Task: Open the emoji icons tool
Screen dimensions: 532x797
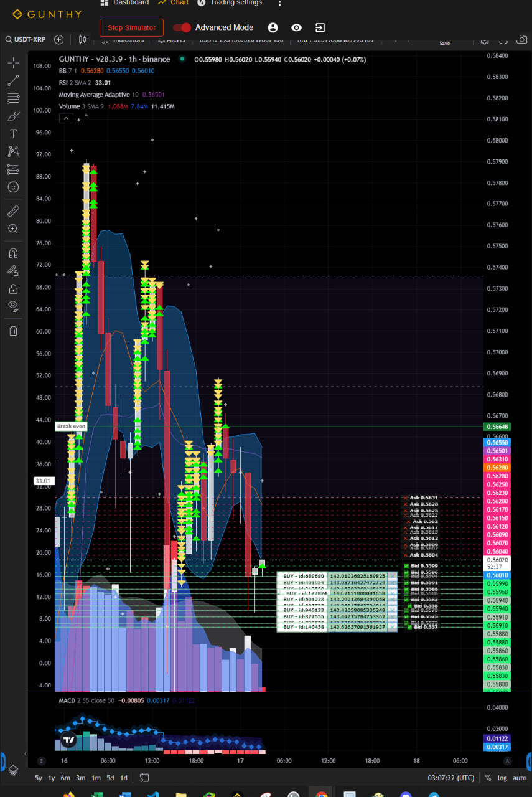Action: pos(13,187)
